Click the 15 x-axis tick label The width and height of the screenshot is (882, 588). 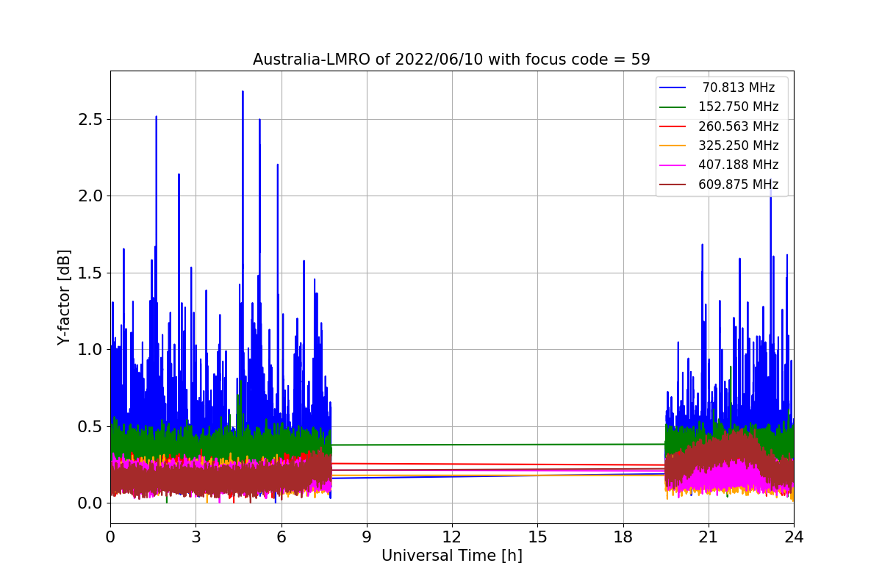click(x=537, y=537)
